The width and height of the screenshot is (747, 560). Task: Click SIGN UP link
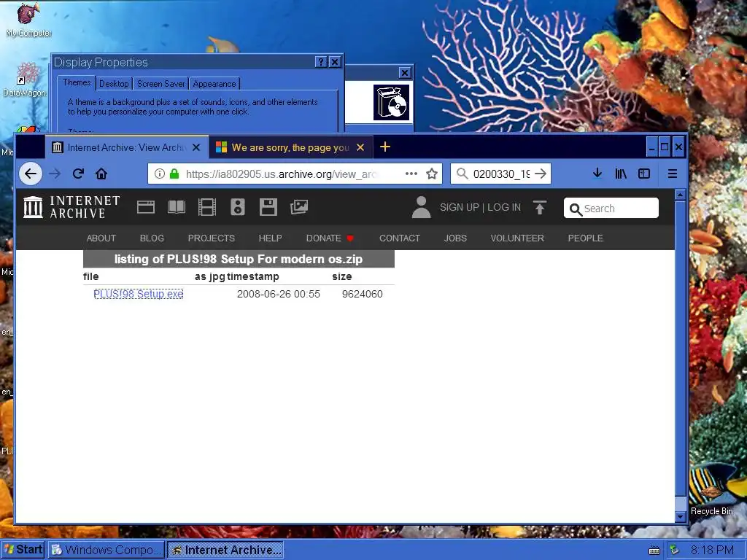[460, 208]
